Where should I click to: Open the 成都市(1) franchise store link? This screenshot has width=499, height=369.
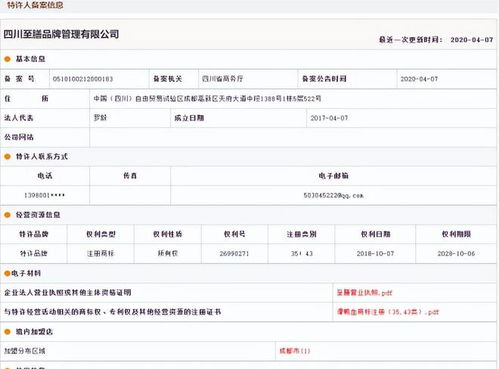pos(295,351)
